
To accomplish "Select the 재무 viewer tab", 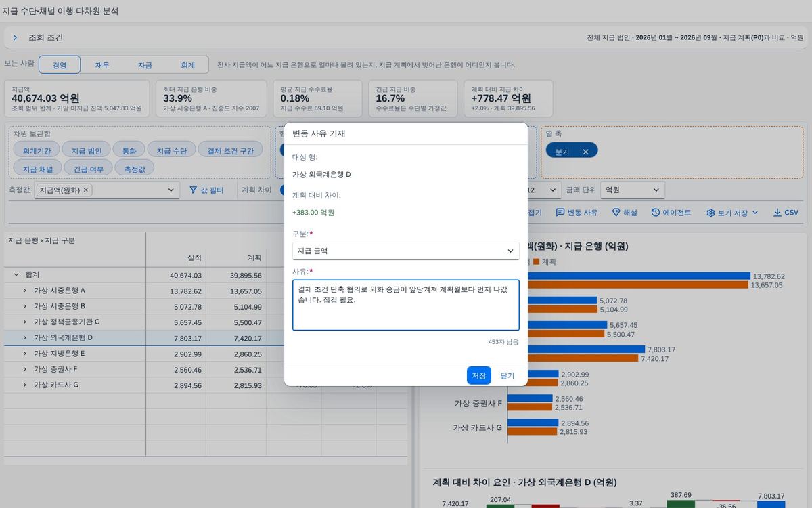I will point(102,65).
